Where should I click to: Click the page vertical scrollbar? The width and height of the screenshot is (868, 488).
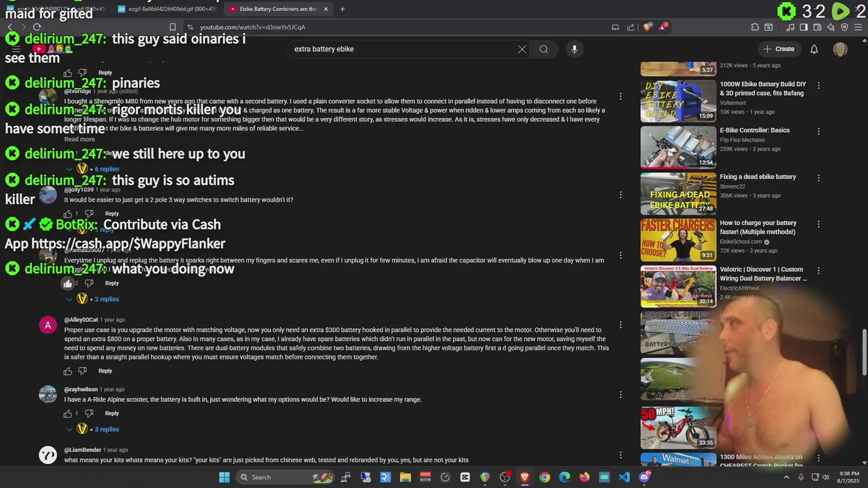[x=865, y=352]
